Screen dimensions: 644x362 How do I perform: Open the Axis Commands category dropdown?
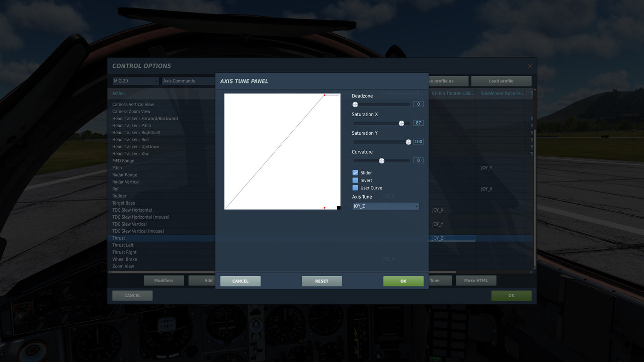click(188, 80)
